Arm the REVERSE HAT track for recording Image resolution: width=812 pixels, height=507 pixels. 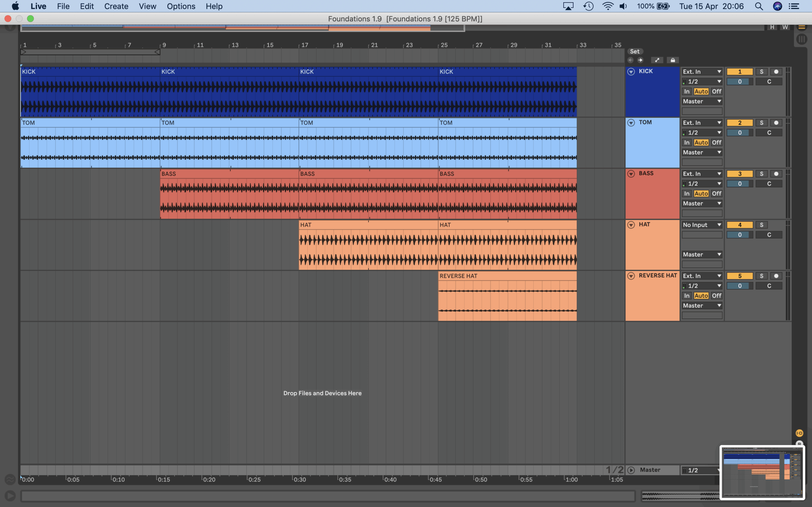pos(776,276)
